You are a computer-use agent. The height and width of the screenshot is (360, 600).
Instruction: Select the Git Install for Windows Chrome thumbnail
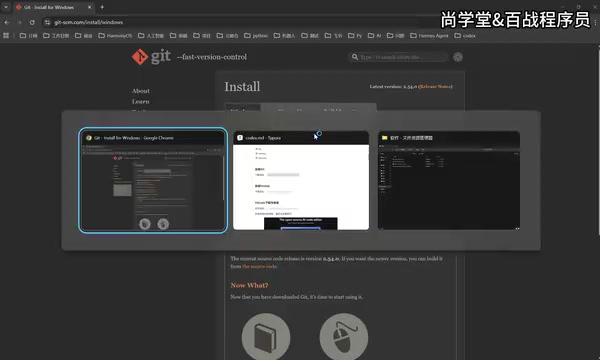pyautogui.click(x=153, y=180)
